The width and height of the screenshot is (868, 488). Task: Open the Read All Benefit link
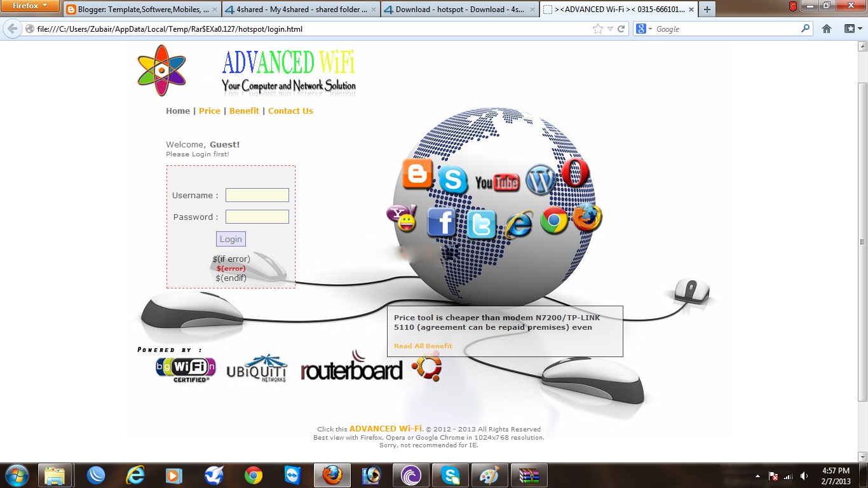[x=423, y=346]
